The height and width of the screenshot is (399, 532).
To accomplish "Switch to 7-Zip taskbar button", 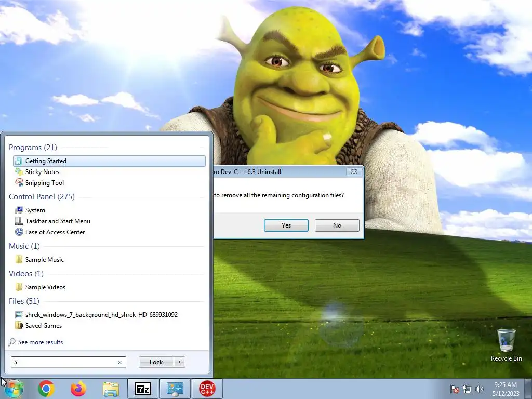I will point(143,389).
